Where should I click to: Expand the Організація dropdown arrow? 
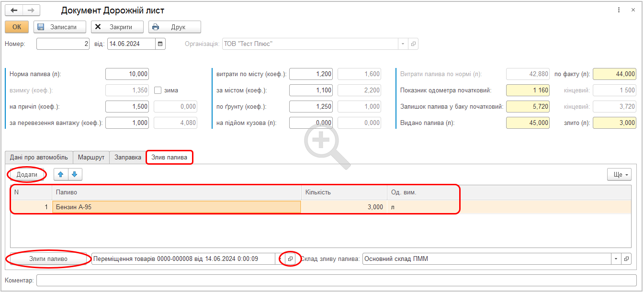tap(403, 44)
